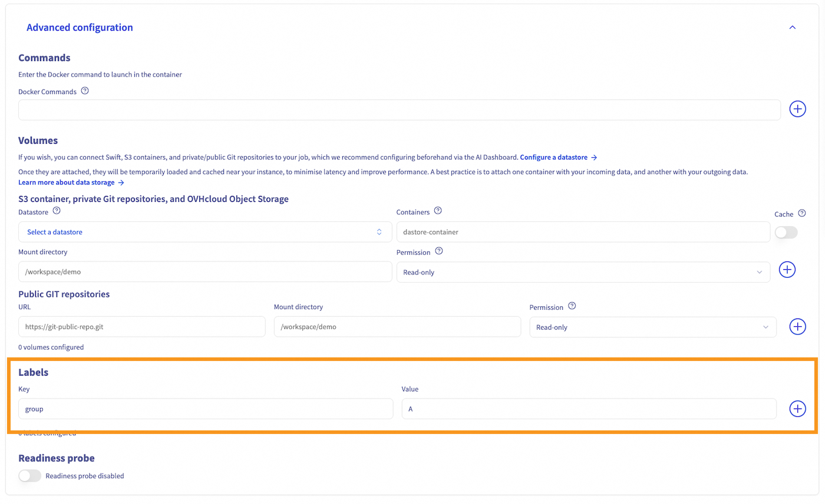This screenshot has width=825, height=504.
Task: Open Configure a datastore link
Action: pos(558,157)
